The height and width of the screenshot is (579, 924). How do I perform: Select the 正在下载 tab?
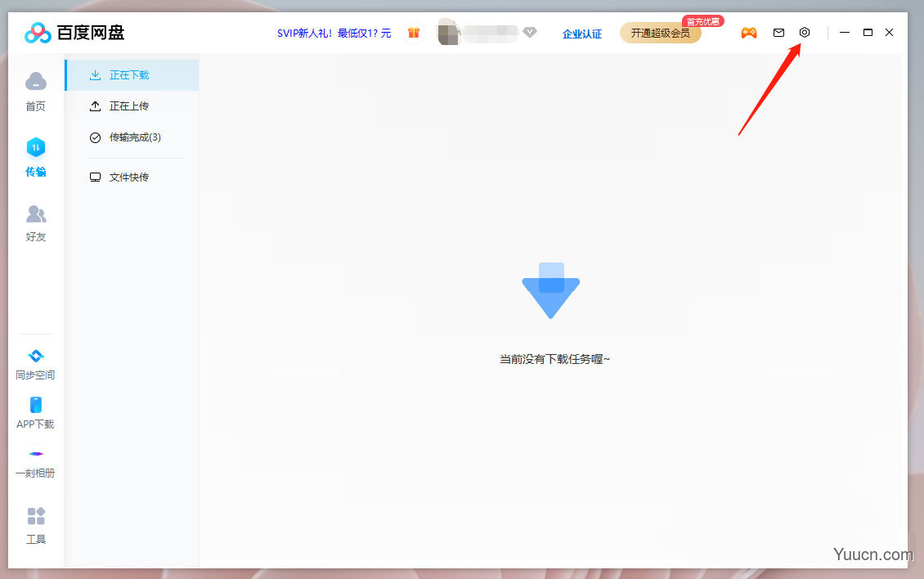[132, 75]
